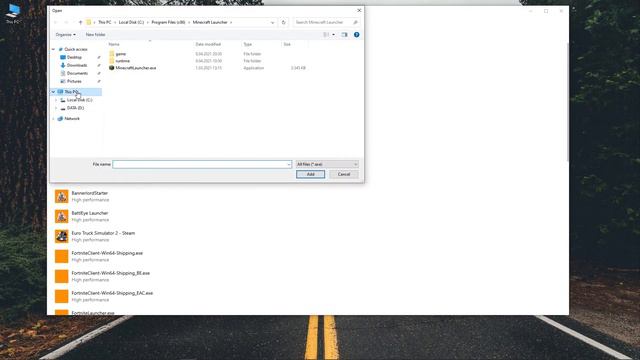Click New folder toolbar button
Image resolution: width=640 pixels, height=360 pixels.
(x=96, y=35)
